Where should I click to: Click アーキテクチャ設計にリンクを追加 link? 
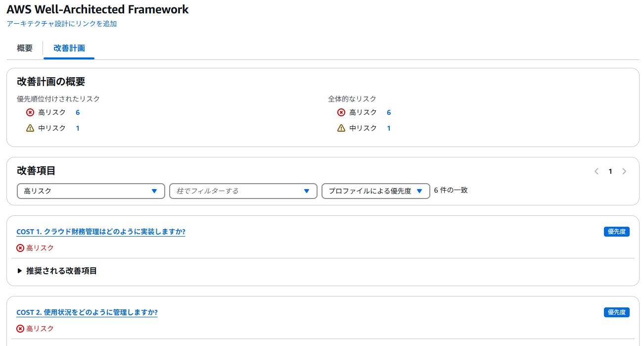62,24
